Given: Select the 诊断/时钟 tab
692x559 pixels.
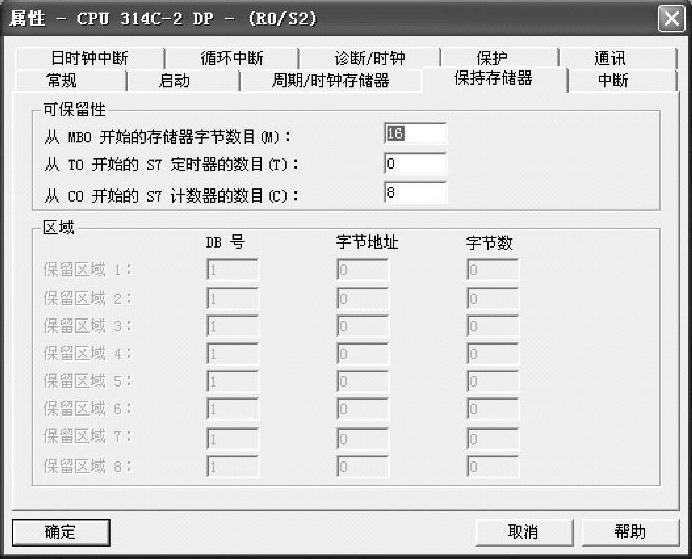Looking at the screenshot, I should coord(369,58).
